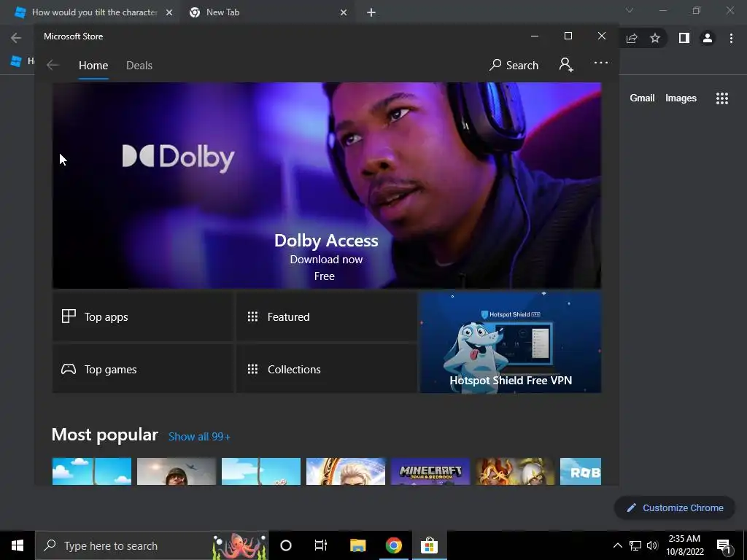Open the Images link

coord(681,98)
